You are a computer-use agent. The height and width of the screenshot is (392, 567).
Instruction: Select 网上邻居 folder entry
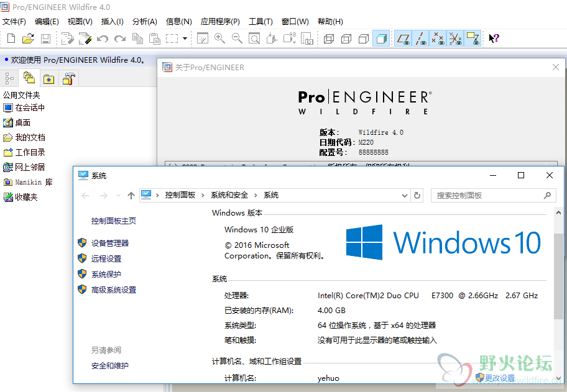24,167
